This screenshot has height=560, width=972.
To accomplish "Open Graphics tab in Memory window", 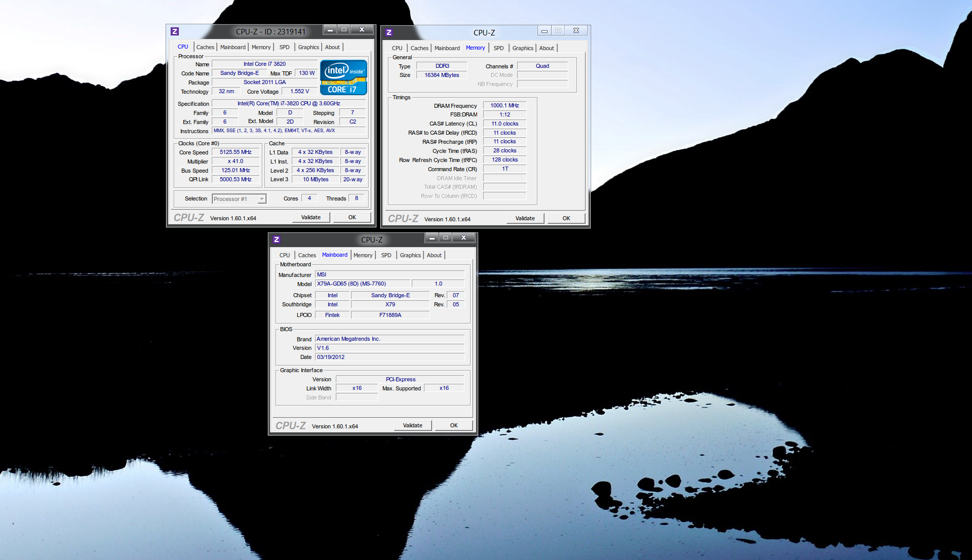I will pyautogui.click(x=523, y=48).
